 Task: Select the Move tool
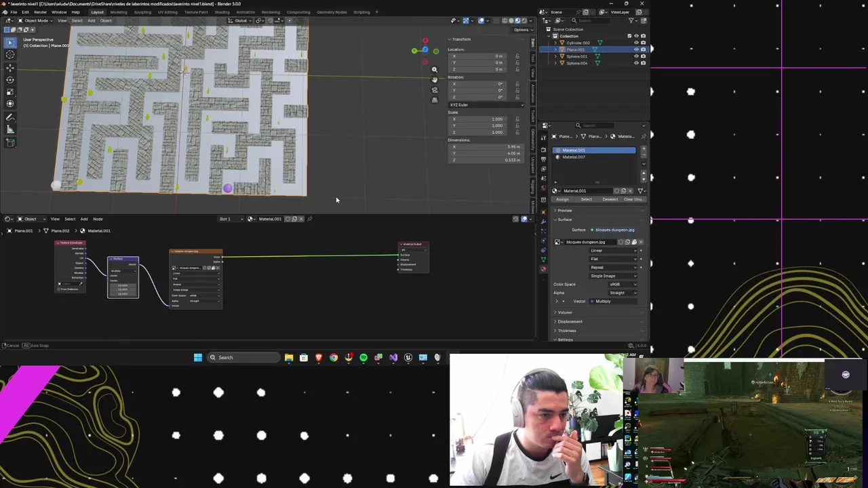[10, 68]
